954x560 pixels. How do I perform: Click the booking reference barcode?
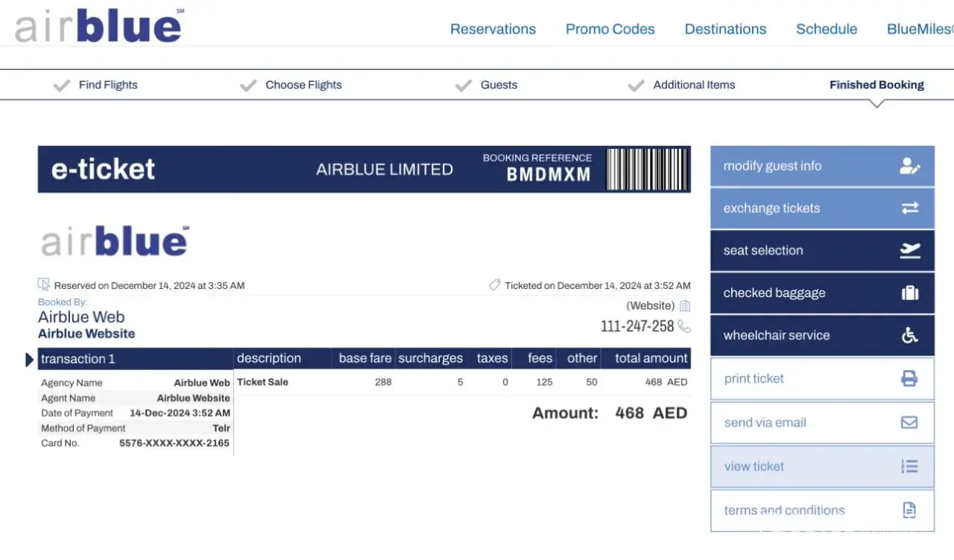(646, 170)
